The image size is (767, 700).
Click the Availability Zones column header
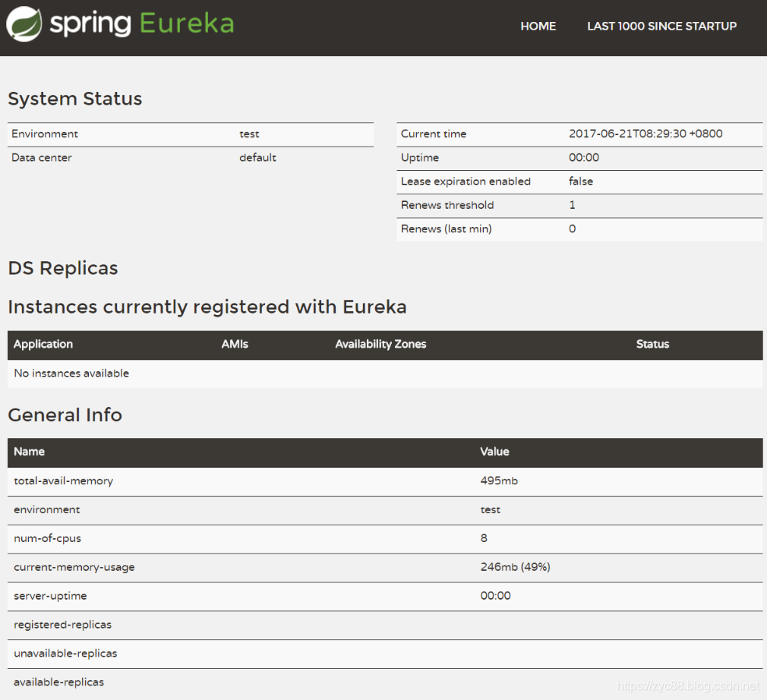pos(380,344)
